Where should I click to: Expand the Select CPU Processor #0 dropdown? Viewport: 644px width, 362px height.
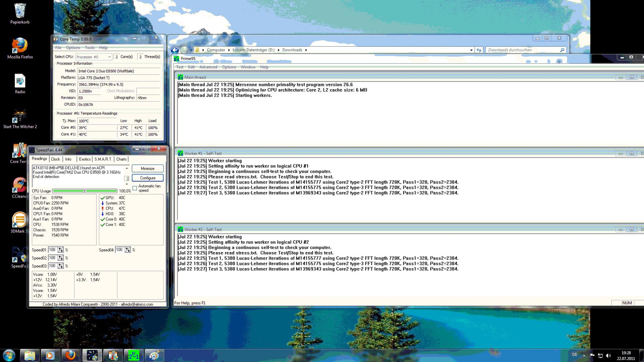coord(94,57)
